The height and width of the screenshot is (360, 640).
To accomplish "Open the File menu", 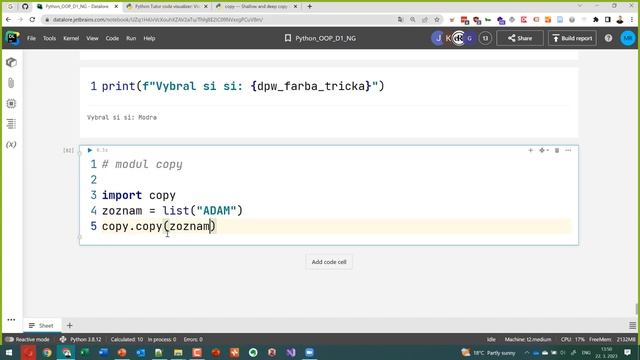I will coord(31,38).
